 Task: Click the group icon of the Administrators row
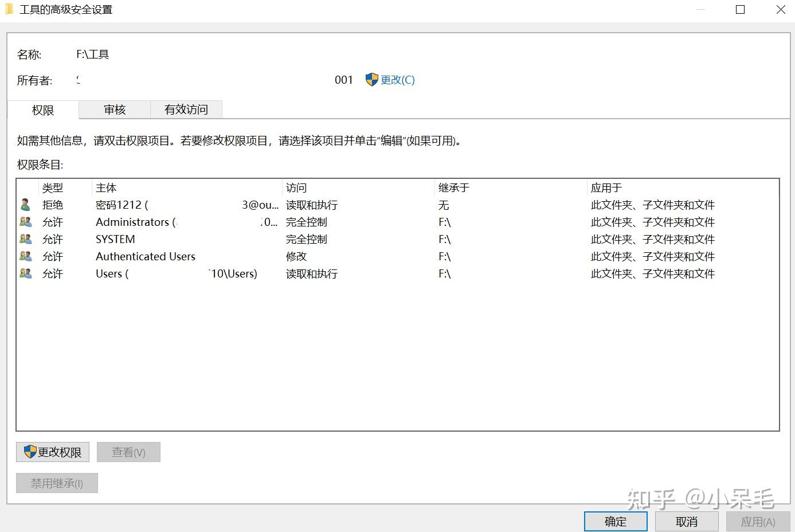pos(26,222)
